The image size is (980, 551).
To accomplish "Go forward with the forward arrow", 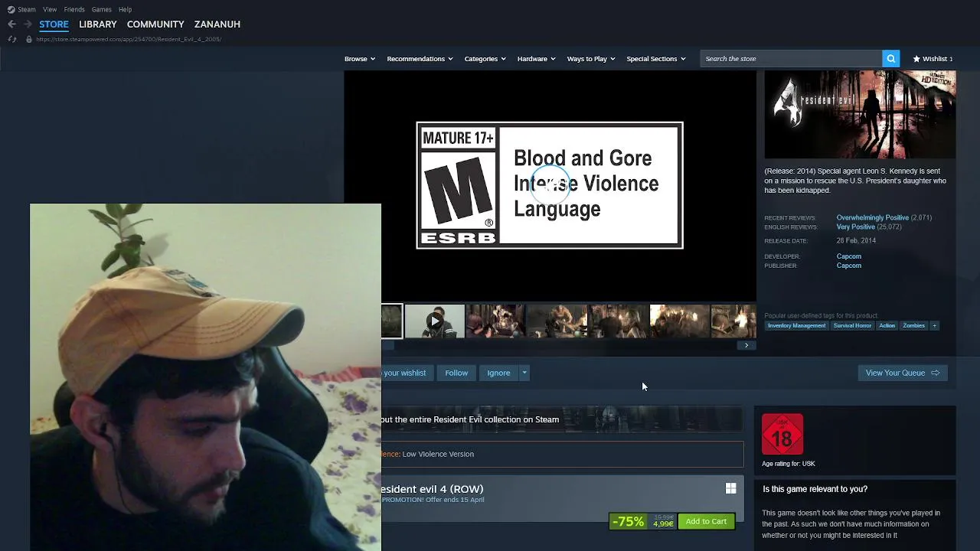I will tap(28, 24).
